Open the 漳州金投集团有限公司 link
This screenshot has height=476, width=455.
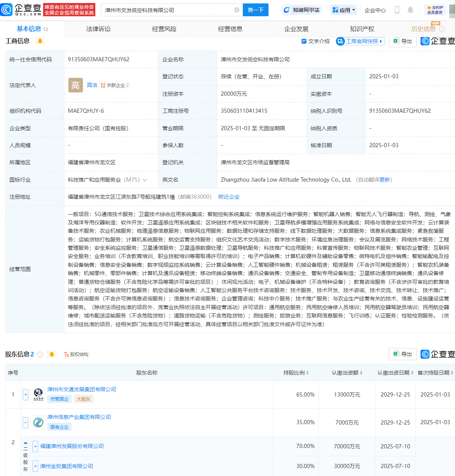click(67, 466)
